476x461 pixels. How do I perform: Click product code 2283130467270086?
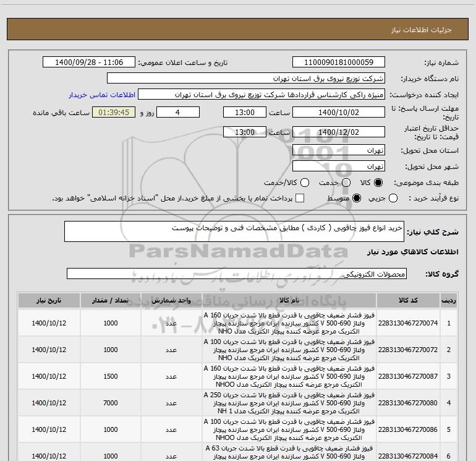(x=408, y=429)
